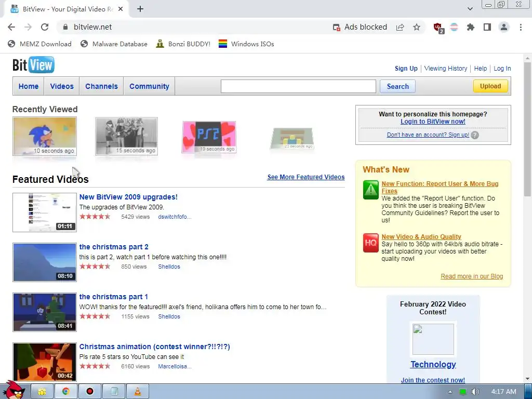Image resolution: width=532 pixels, height=399 pixels.
Task: Reload the page with the refresh icon
Action: click(x=45, y=27)
